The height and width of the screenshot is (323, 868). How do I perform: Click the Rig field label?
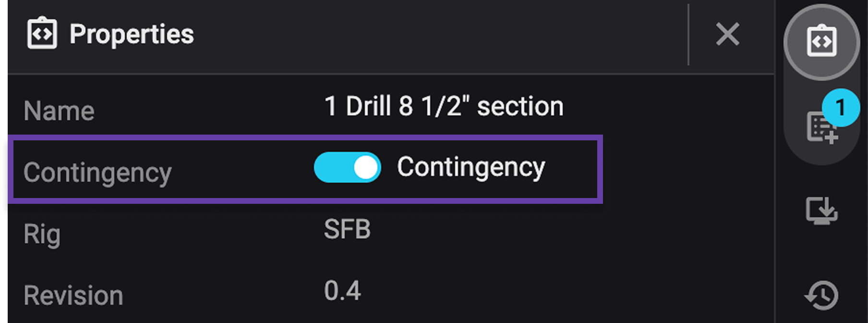point(42,235)
